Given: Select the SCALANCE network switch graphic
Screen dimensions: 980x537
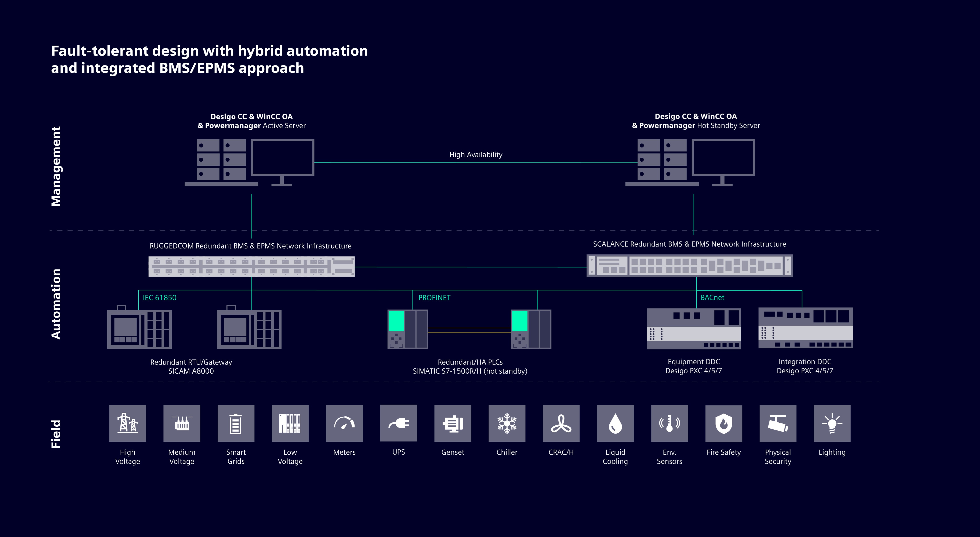Looking at the screenshot, I should (690, 265).
